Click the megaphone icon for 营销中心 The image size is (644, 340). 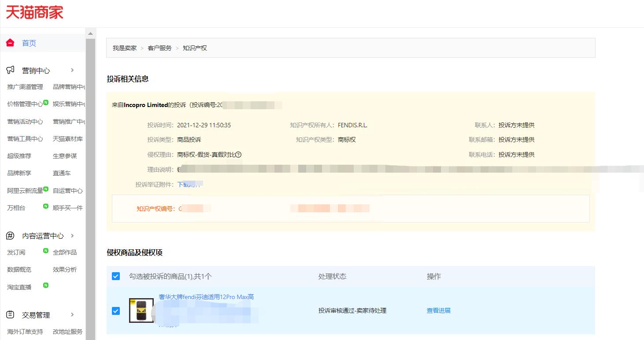[x=10, y=70]
